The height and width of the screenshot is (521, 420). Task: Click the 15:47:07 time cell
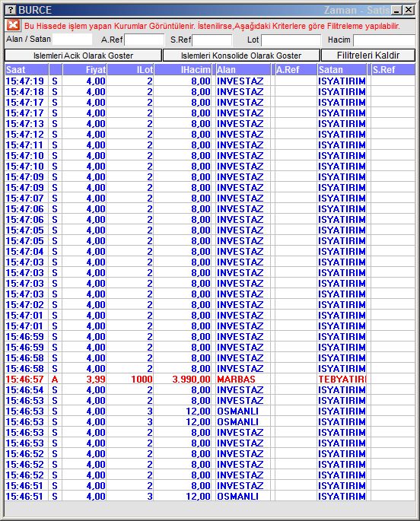coord(25,198)
